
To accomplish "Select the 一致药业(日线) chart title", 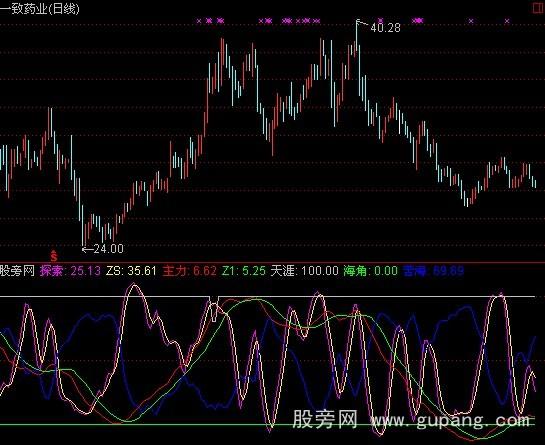I will click(40, 8).
